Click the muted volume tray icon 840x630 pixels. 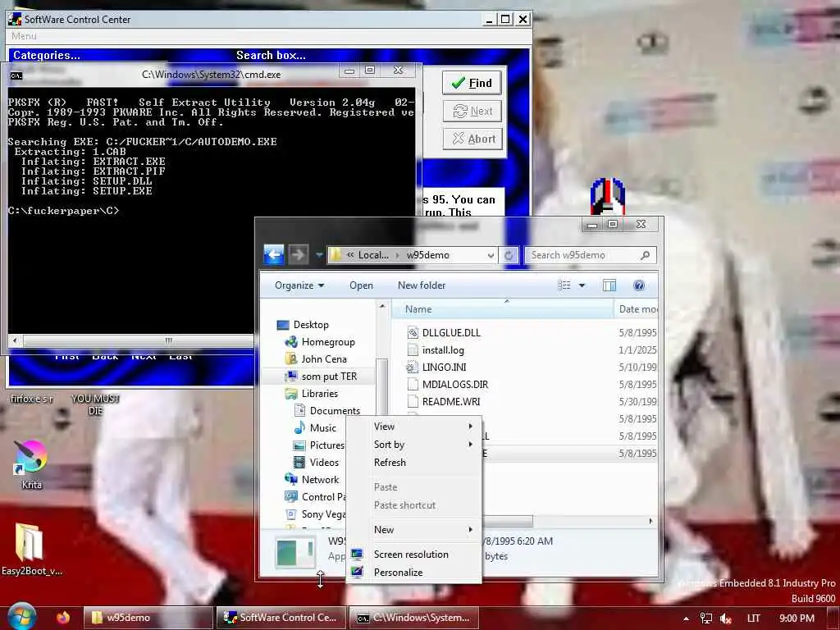(726, 619)
